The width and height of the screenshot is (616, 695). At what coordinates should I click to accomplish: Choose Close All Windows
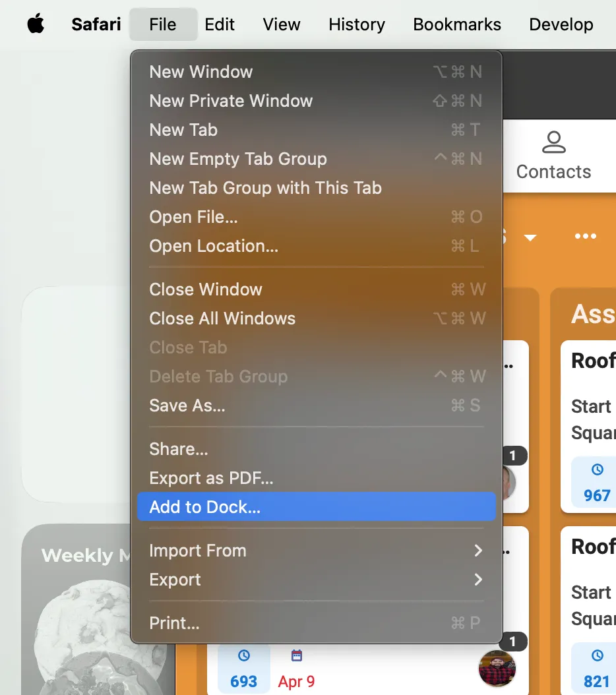317,318
